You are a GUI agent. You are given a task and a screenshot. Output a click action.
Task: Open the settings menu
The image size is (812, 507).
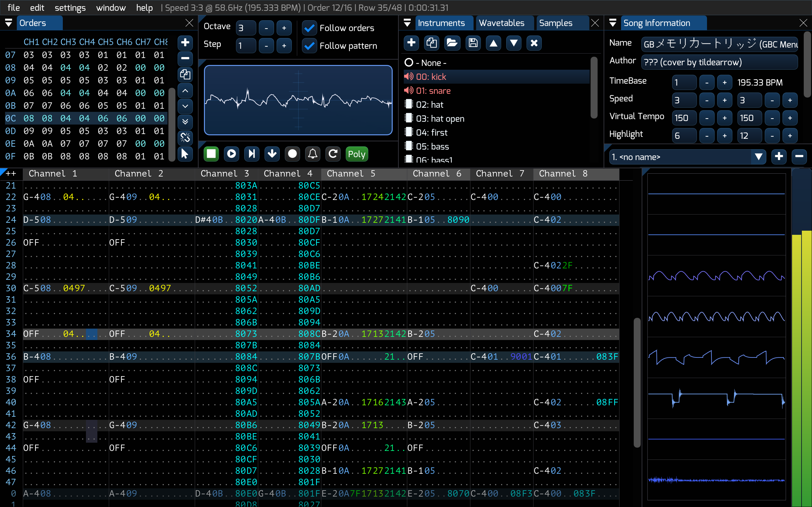point(70,7)
